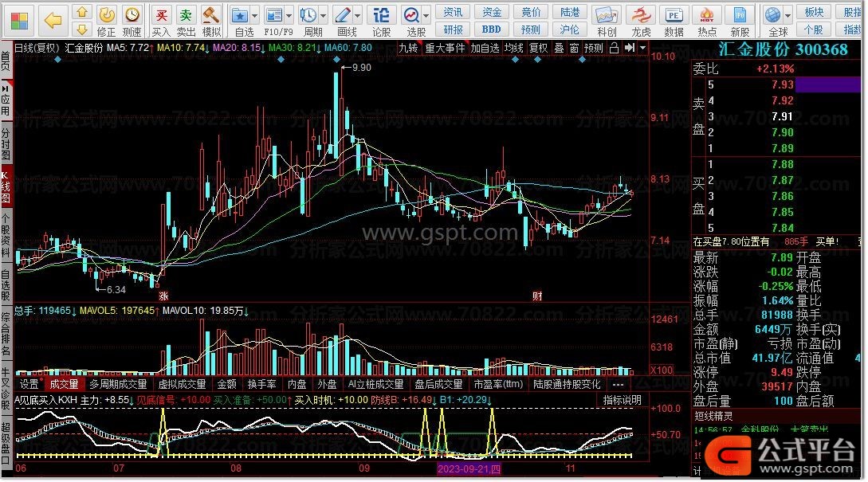The width and height of the screenshot is (868, 482).
Task: Toggle 预测 on the chart header
Action: [594, 48]
